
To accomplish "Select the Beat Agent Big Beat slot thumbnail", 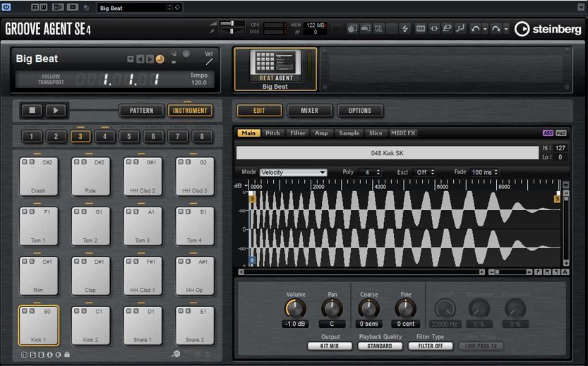I will click(x=275, y=69).
